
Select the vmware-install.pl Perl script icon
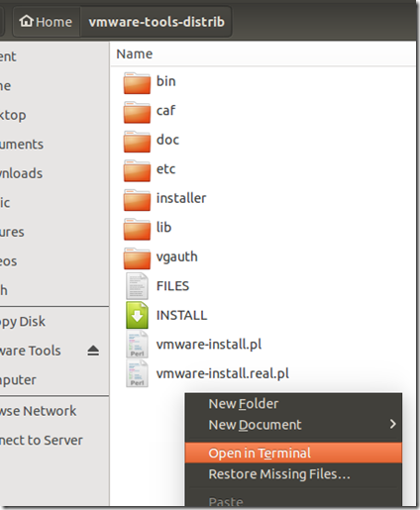point(137,345)
